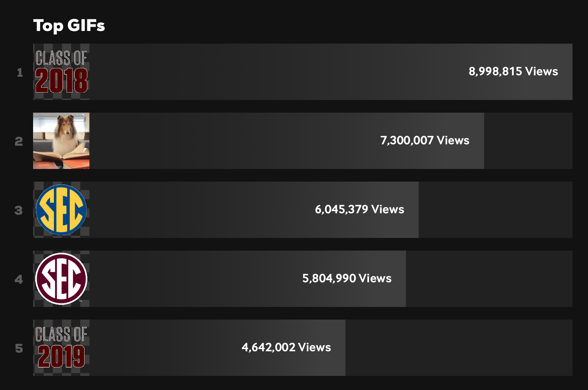Click the 4,642,002 Views label

pos(286,347)
